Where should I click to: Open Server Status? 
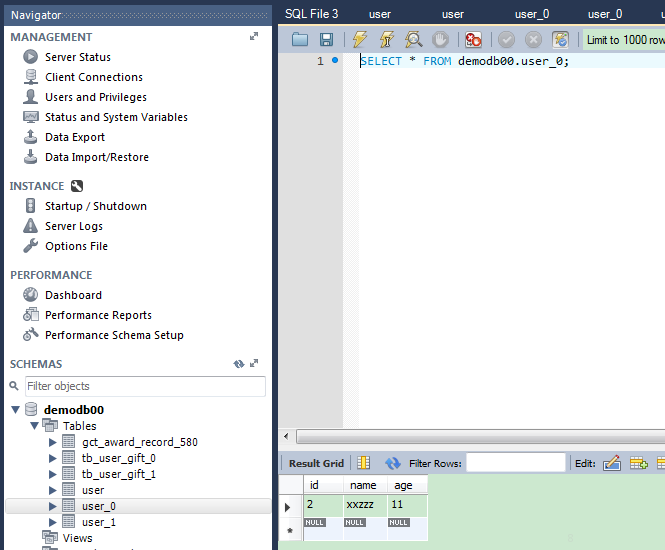pos(78,57)
